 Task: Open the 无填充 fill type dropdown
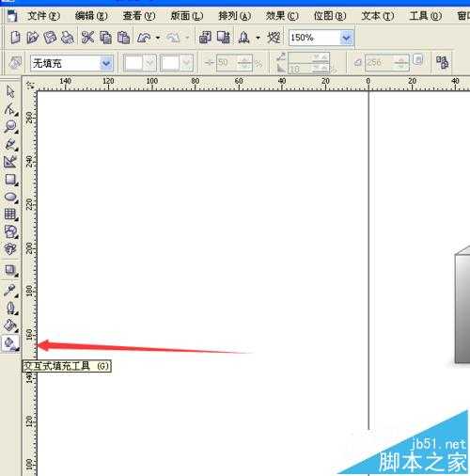(x=106, y=64)
